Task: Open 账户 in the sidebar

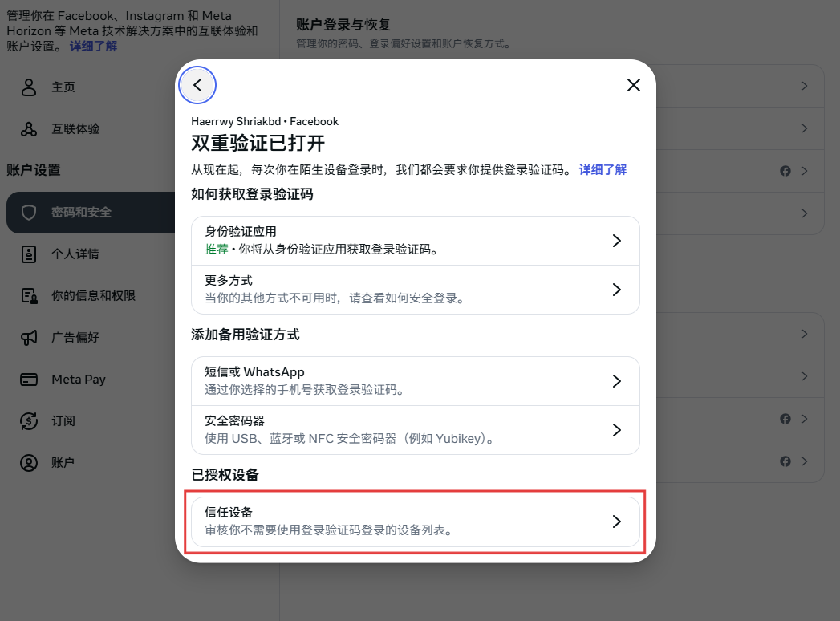Action: click(x=91, y=463)
